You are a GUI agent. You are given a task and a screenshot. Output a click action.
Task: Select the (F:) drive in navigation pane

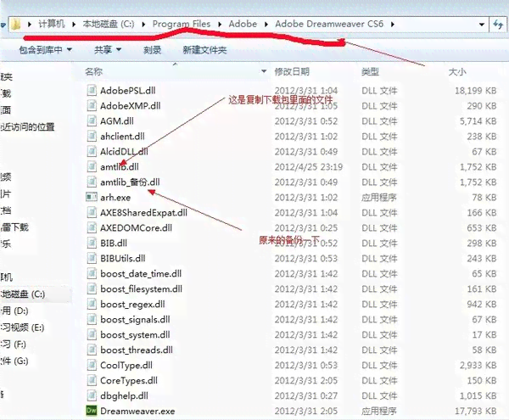[14, 344]
